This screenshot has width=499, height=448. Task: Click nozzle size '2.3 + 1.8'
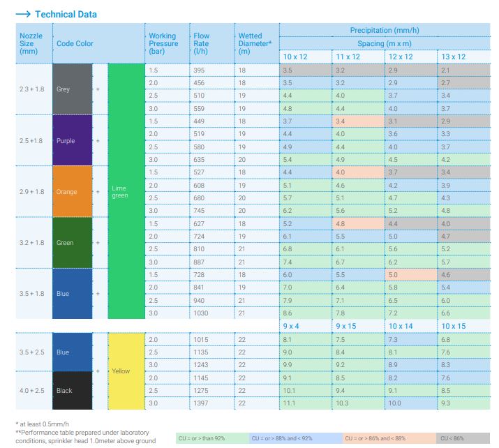tap(32, 89)
